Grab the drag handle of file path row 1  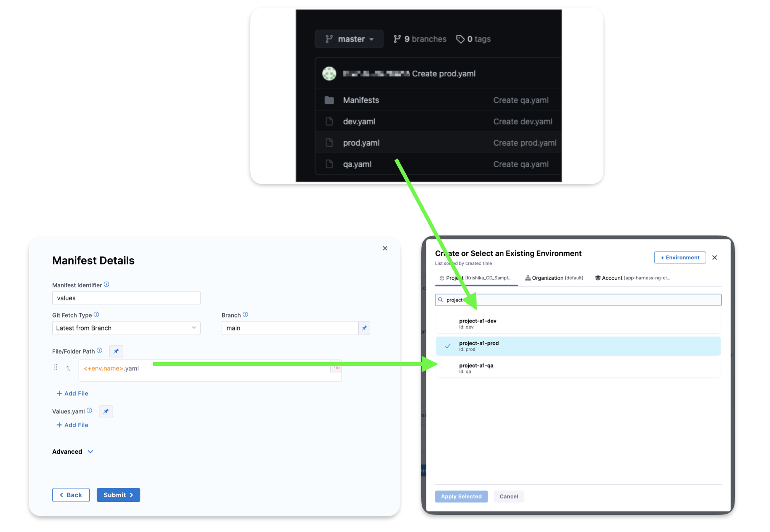[56, 368]
